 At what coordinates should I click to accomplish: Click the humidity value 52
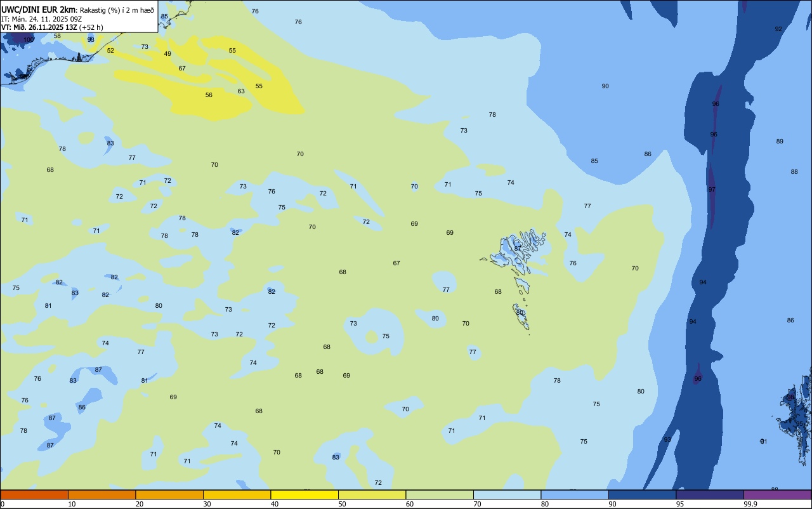[x=110, y=51]
